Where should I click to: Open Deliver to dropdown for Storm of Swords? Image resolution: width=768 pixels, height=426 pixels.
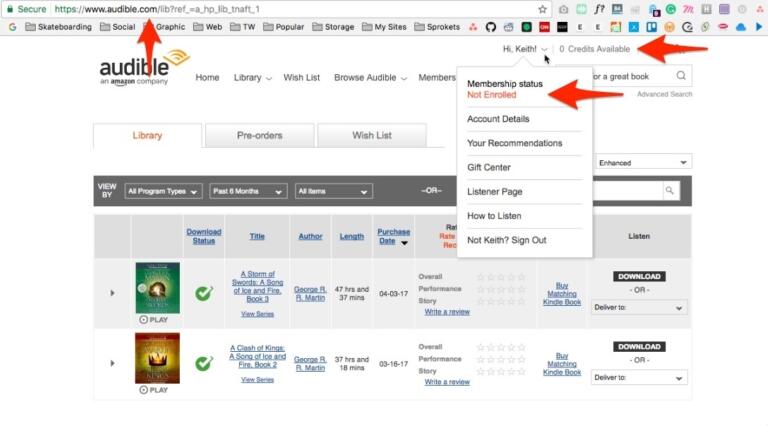click(639, 308)
